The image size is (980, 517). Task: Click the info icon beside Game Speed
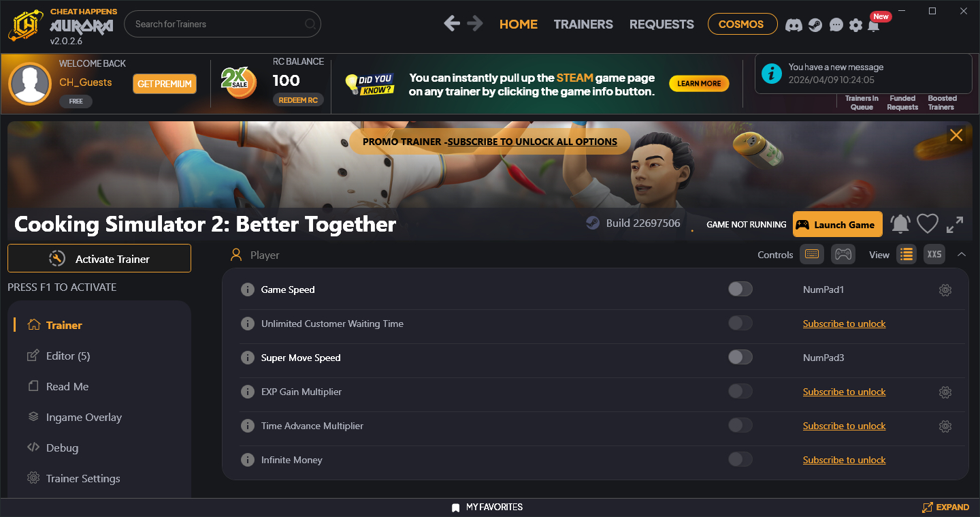[x=248, y=289]
